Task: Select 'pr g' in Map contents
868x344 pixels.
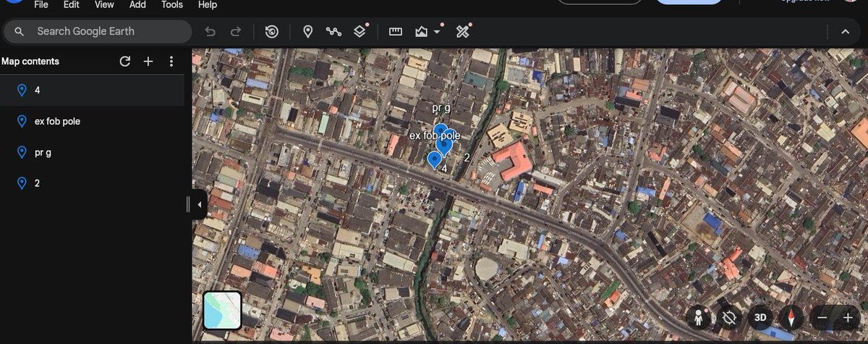Action: point(92,152)
